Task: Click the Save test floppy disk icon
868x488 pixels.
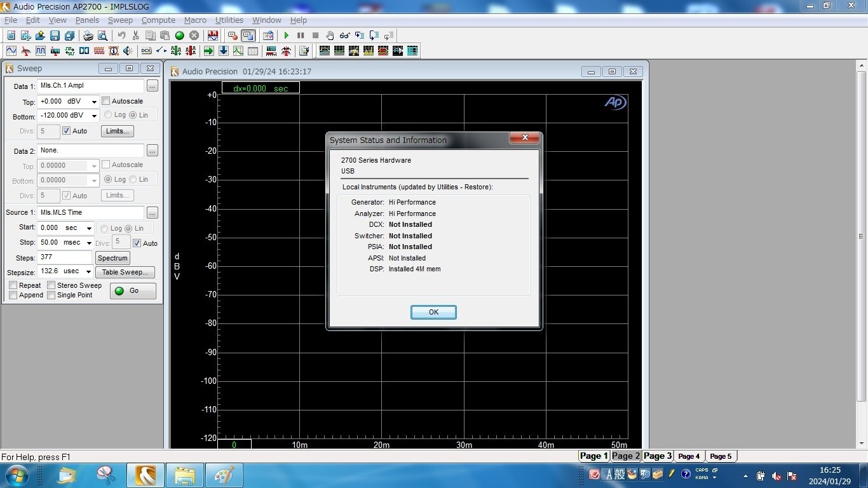Action: [54, 36]
